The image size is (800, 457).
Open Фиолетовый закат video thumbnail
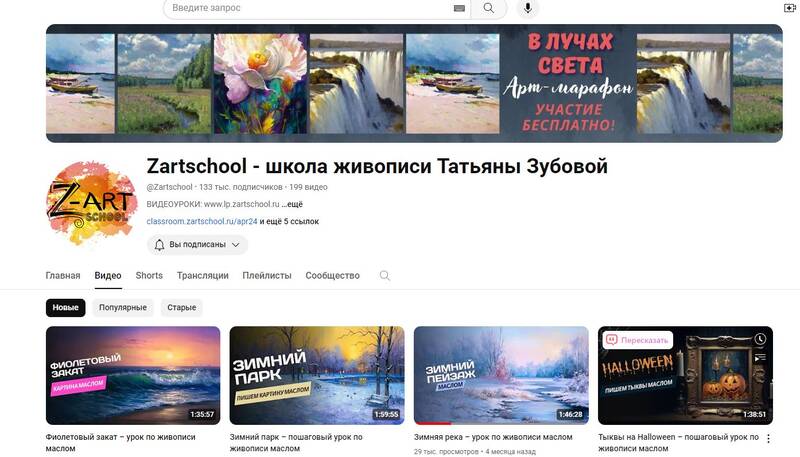133,375
